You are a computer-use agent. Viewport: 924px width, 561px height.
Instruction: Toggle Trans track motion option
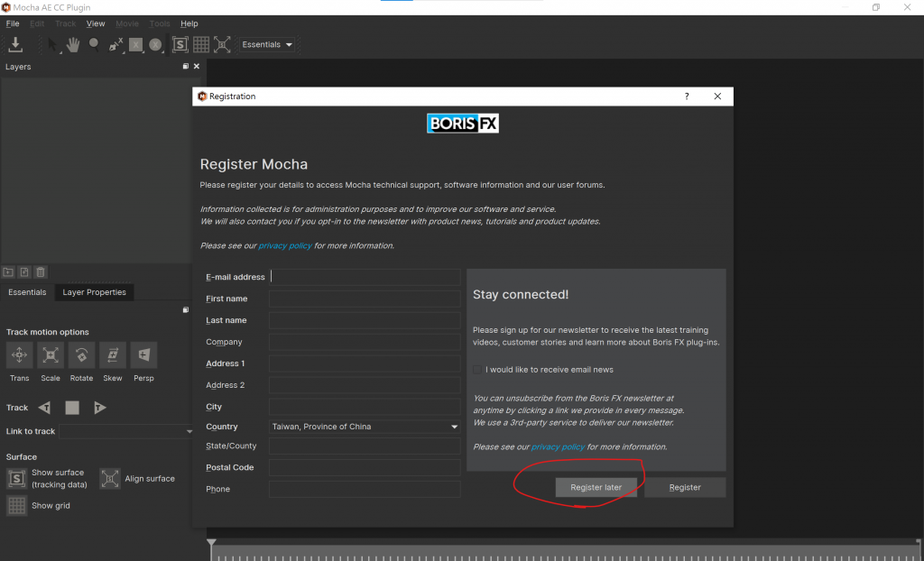(20, 354)
